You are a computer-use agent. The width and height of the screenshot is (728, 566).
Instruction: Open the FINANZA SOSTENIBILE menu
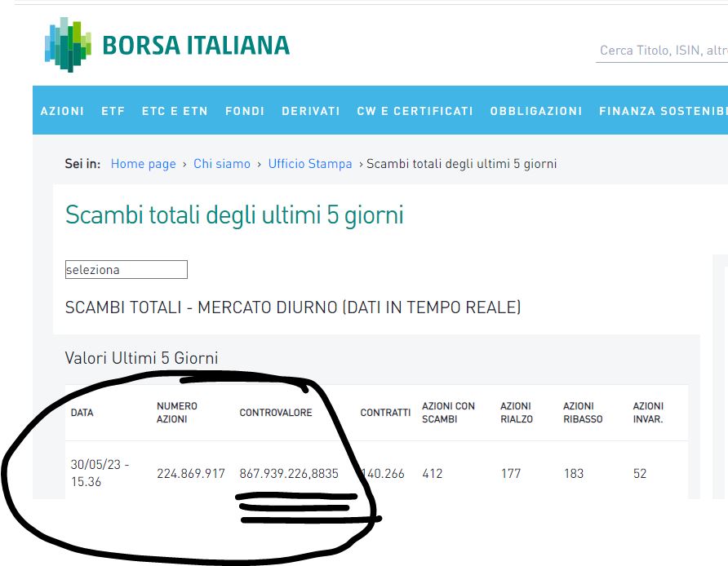tap(664, 111)
